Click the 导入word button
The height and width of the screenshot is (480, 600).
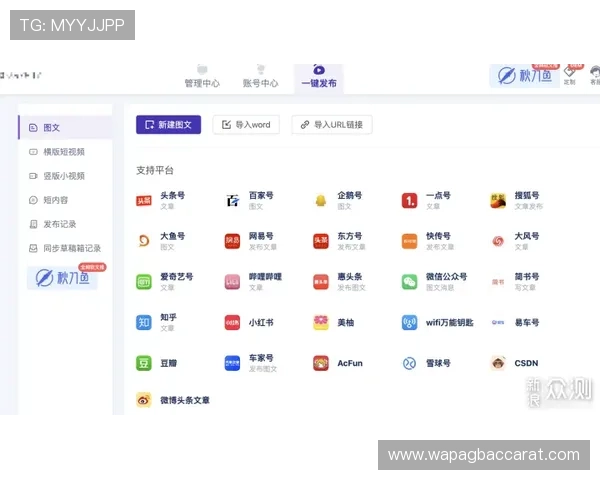(246, 124)
